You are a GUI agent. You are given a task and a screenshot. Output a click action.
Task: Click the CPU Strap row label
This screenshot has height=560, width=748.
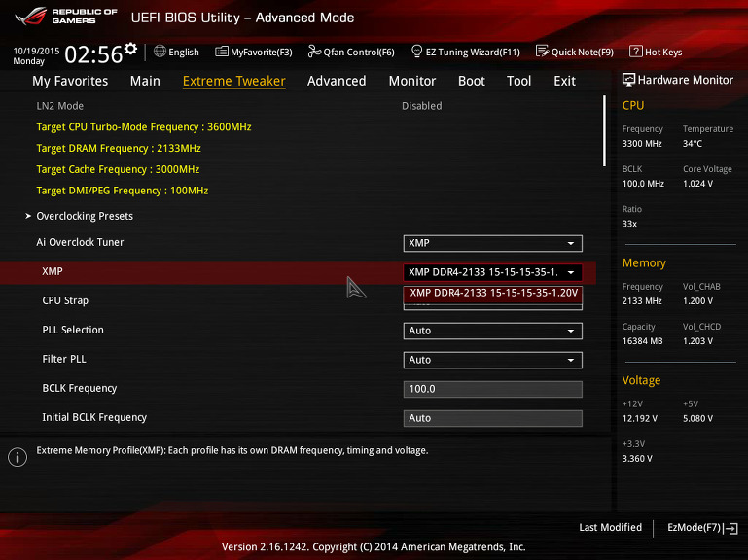point(65,301)
